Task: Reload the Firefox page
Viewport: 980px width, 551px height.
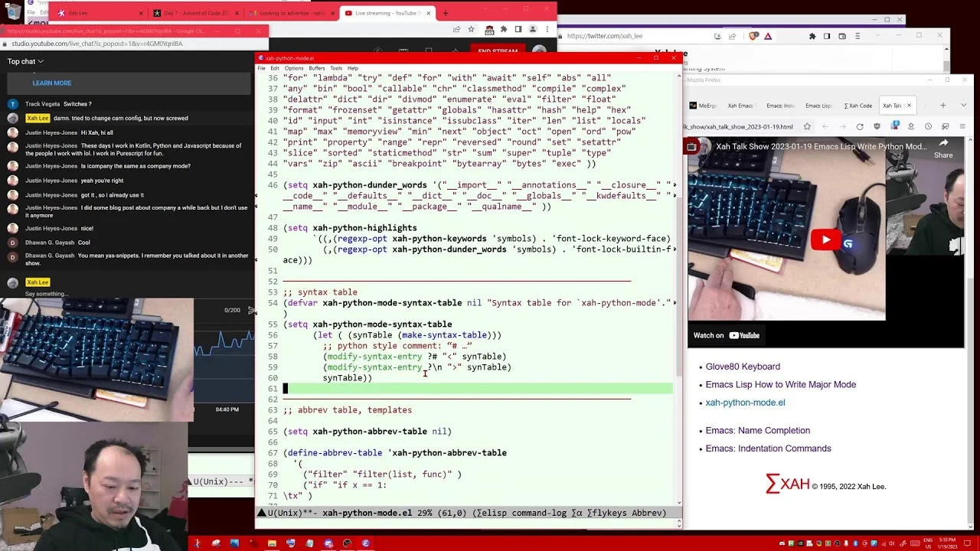Action: 860,126
